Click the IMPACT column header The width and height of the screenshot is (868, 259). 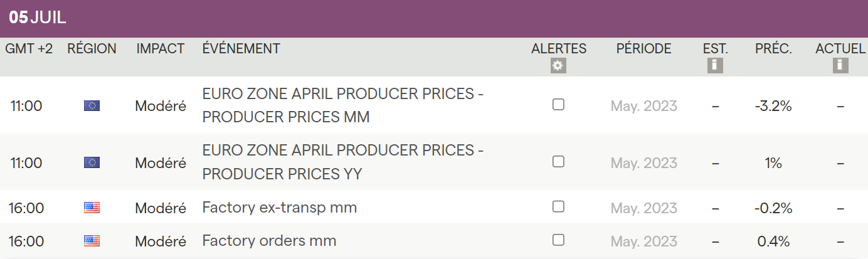(x=161, y=49)
